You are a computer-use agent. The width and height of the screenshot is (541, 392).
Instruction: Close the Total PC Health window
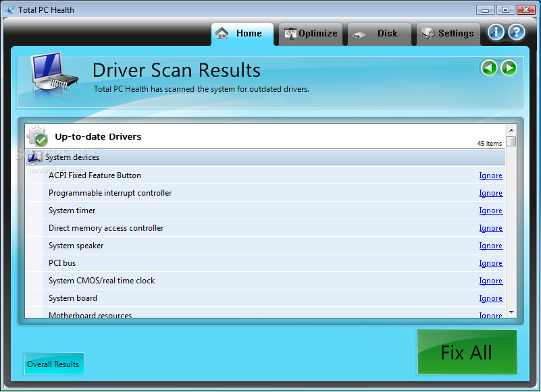[526, 10]
